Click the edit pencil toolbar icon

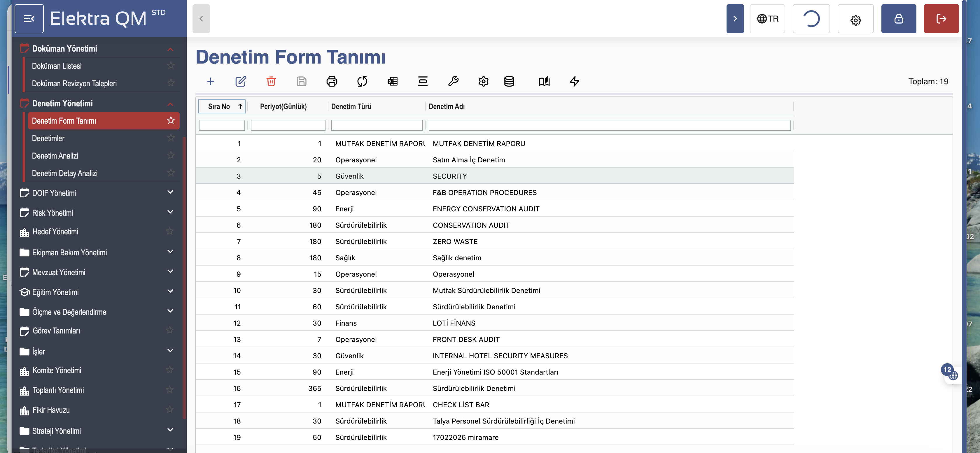(240, 81)
